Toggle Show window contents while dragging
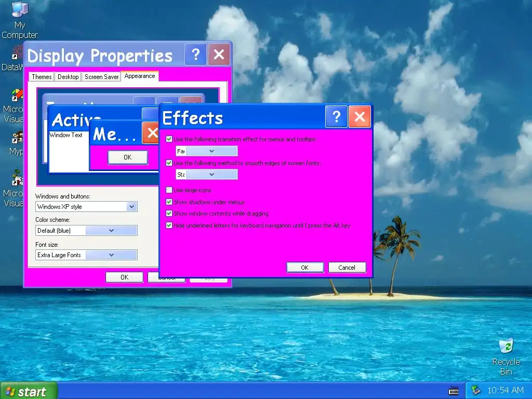 click(x=169, y=214)
